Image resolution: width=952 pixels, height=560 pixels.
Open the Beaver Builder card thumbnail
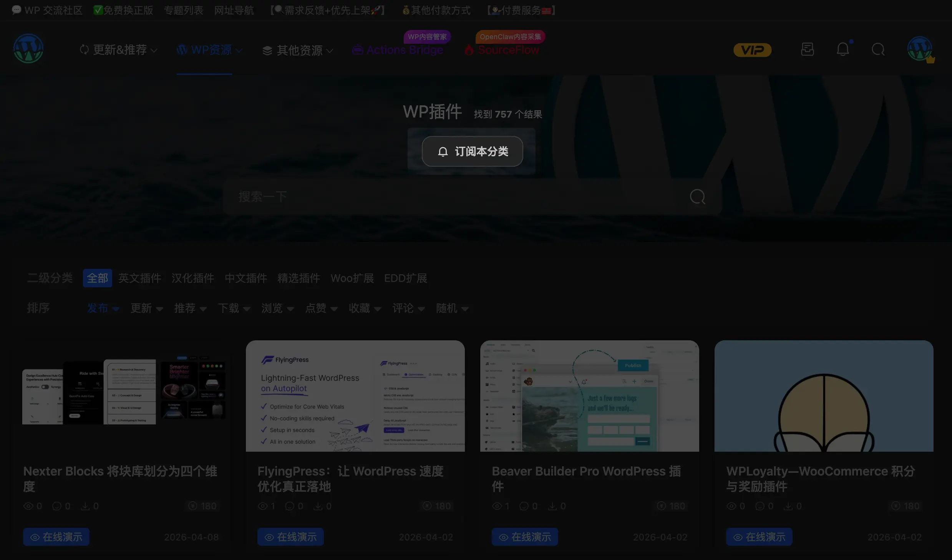590,396
